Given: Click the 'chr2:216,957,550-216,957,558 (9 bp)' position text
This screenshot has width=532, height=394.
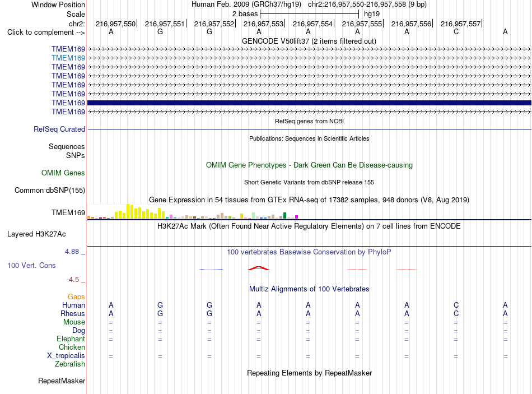Looking at the screenshot, I should (x=367, y=4).
